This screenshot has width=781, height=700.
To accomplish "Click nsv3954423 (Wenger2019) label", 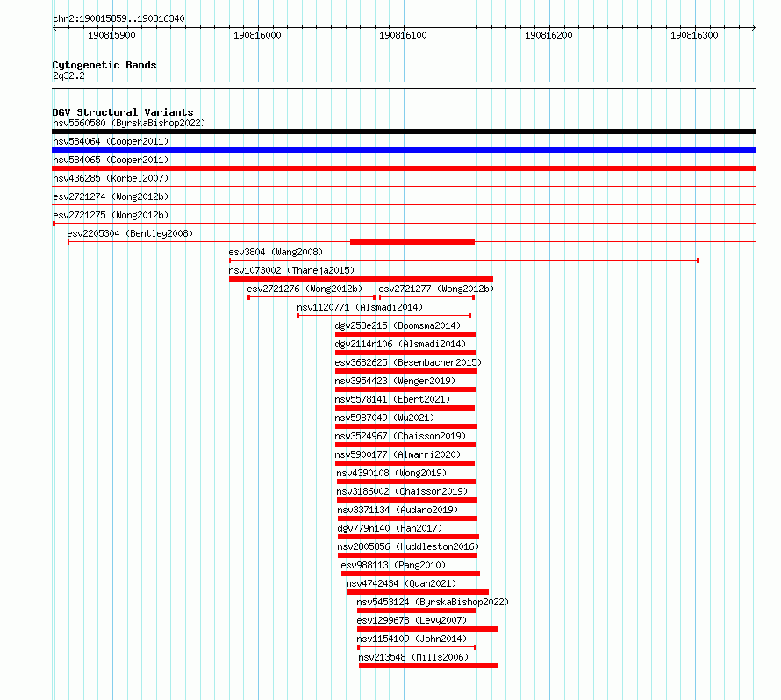I will 395,381.
